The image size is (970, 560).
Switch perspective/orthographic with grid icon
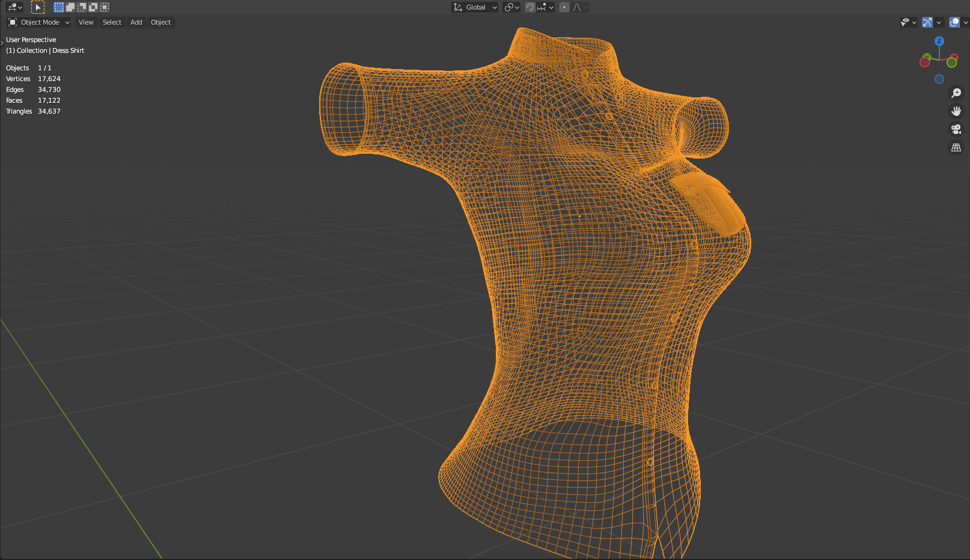coord(956,147)
